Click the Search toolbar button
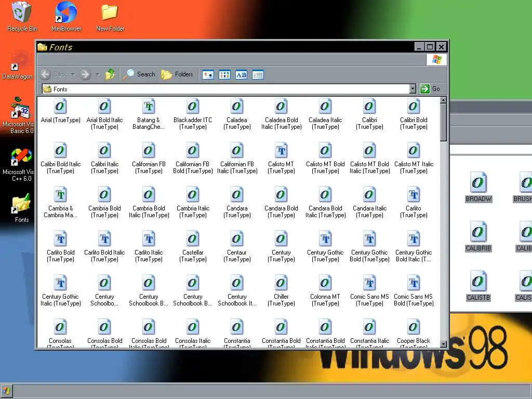532x399 pixels. [x=139, y=74]
